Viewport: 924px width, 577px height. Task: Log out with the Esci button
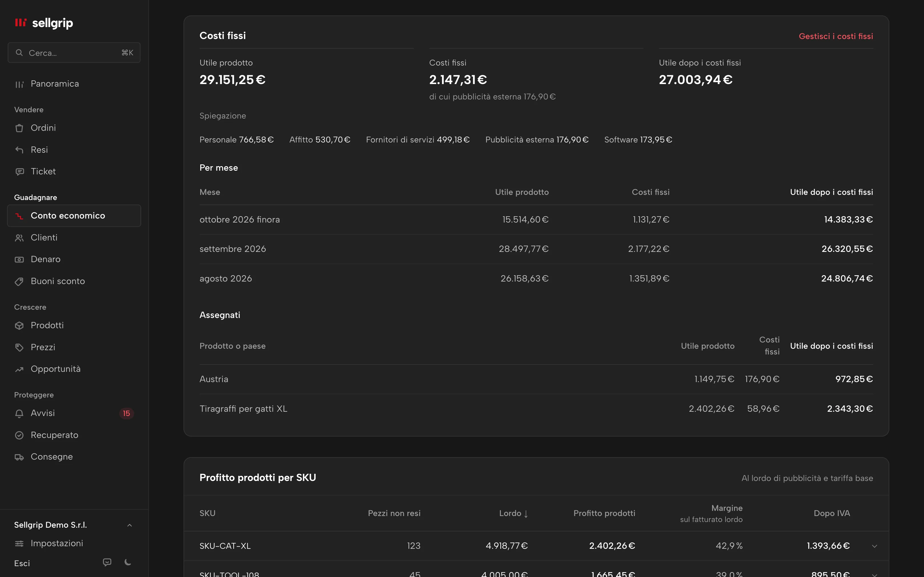tap(22, 563)
